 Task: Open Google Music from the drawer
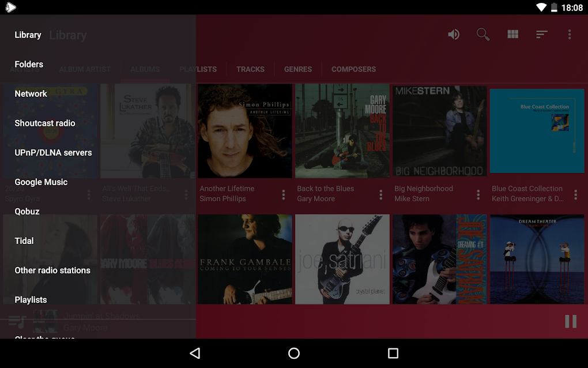coord(42,182)
